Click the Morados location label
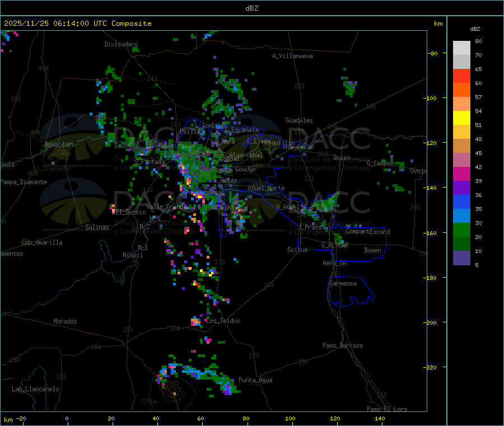Image resolution: width=504 pixels, height=426 pixels. (65, 321)
